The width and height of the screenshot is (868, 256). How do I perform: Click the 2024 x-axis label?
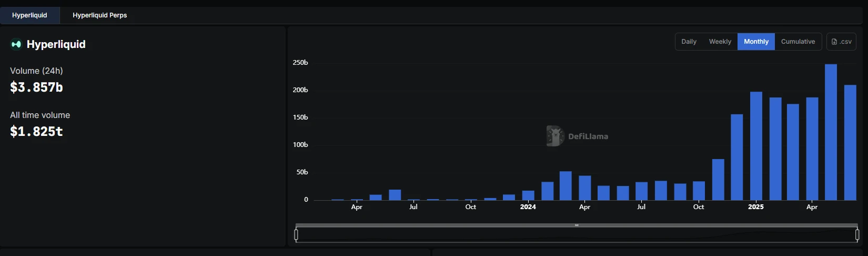click(528, 207)
